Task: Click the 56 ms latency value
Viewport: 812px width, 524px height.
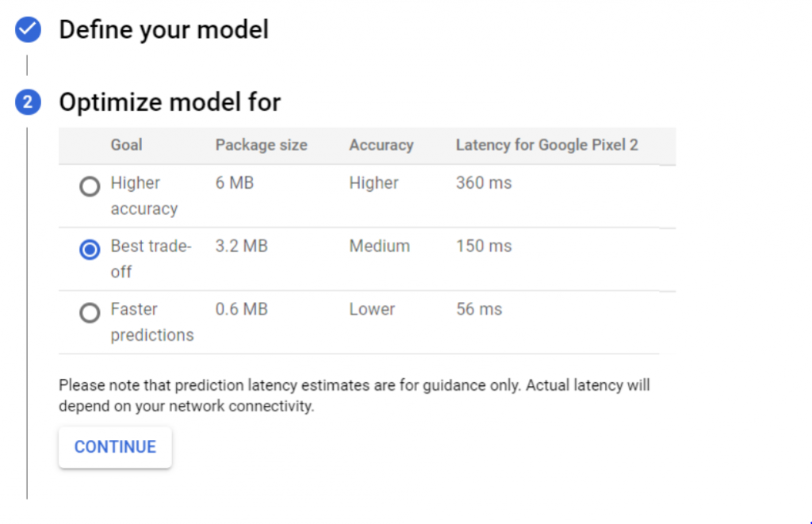Action: (479, 309)
